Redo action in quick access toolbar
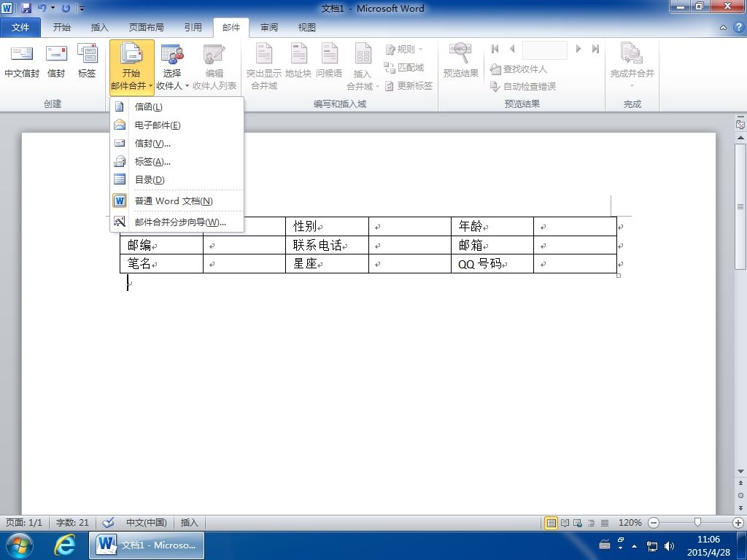The width and height of the screenshot is (747, 560). pos(66,8)
